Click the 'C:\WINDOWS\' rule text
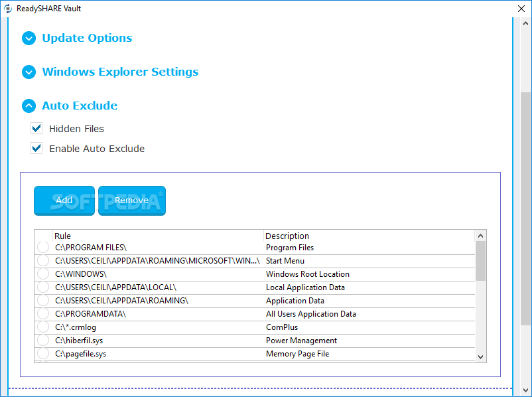This screenshot has width=532, height=397. click(81, 274)
